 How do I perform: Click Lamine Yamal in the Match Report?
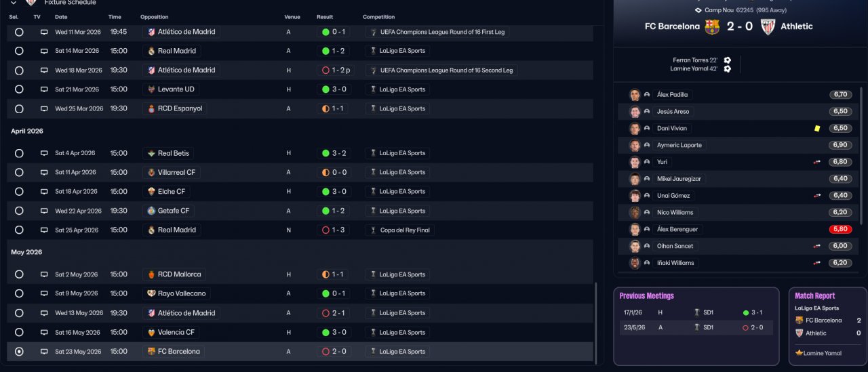(823, 353)
